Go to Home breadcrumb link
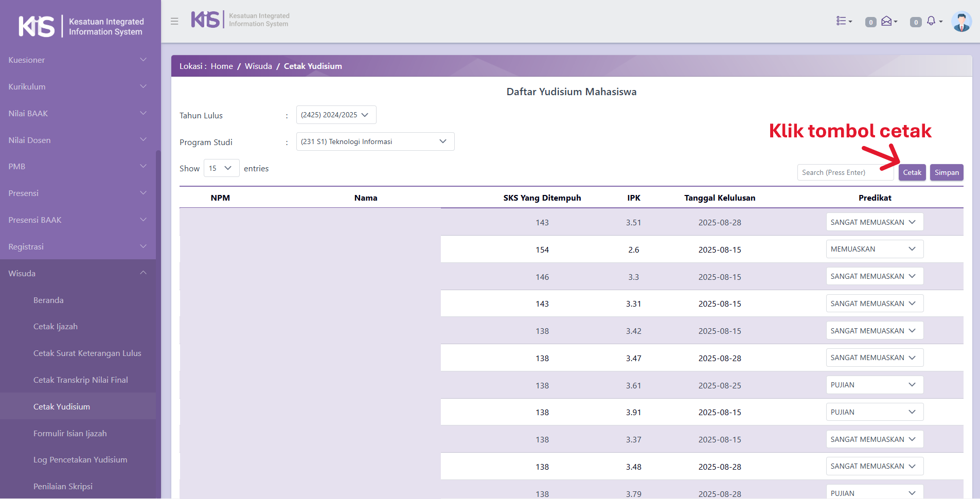 222,66
